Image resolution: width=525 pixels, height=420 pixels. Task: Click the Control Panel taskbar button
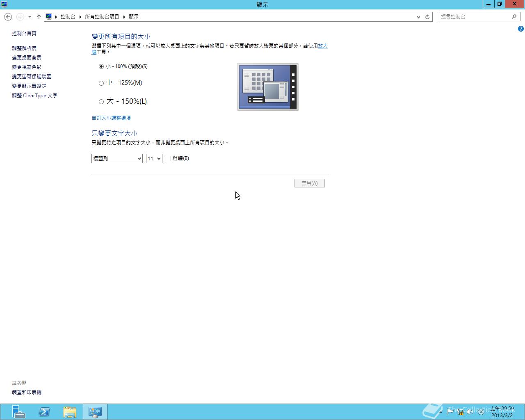pyautogui.click(x=95, y=411)
